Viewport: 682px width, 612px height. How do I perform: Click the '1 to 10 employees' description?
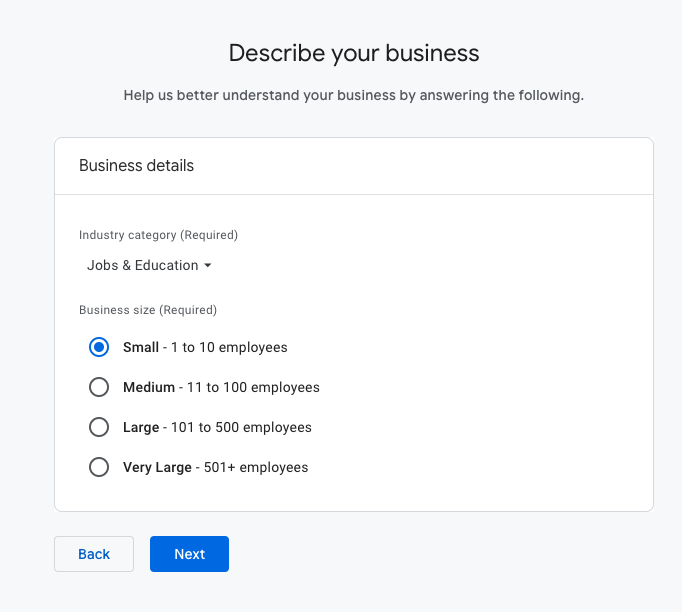(x=229, y=347)
